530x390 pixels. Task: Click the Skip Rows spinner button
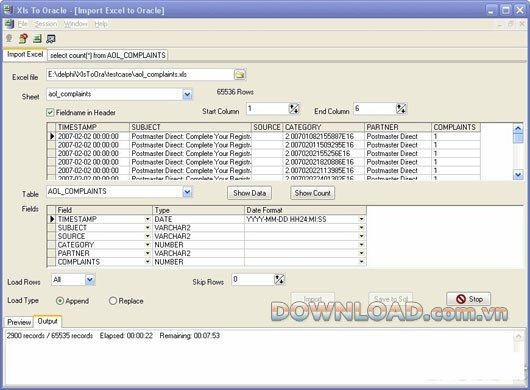click(x=279, y=279)
